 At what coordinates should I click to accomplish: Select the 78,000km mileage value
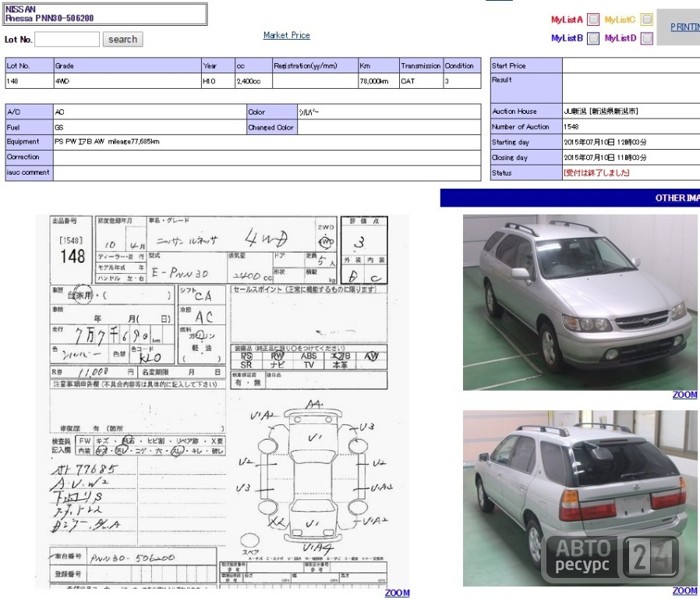373,81
